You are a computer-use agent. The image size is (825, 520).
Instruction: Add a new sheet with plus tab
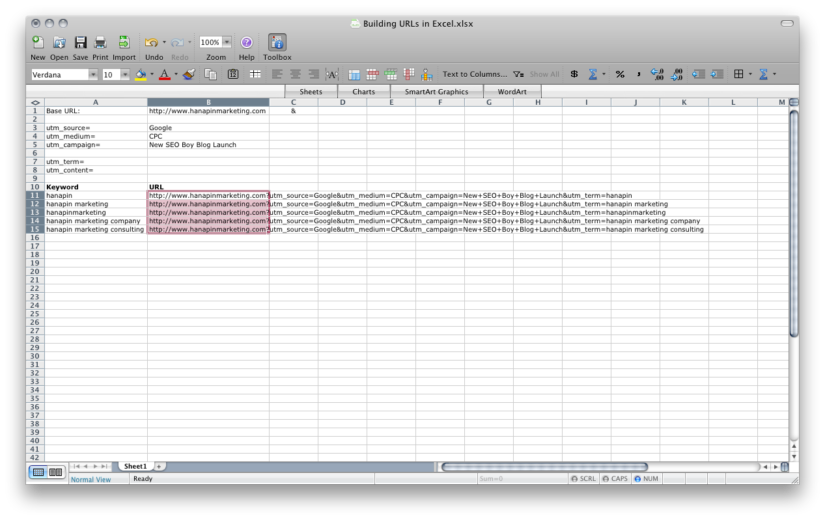159,466
